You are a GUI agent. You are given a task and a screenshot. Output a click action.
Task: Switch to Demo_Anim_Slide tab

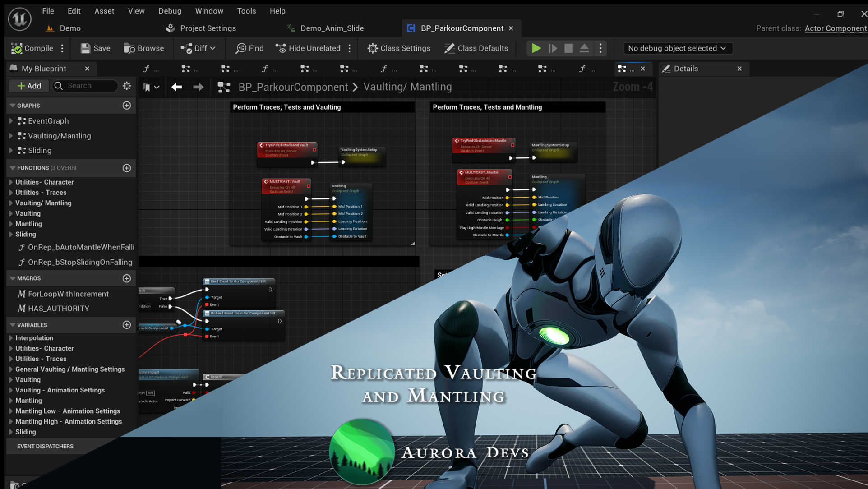[332, 28]
